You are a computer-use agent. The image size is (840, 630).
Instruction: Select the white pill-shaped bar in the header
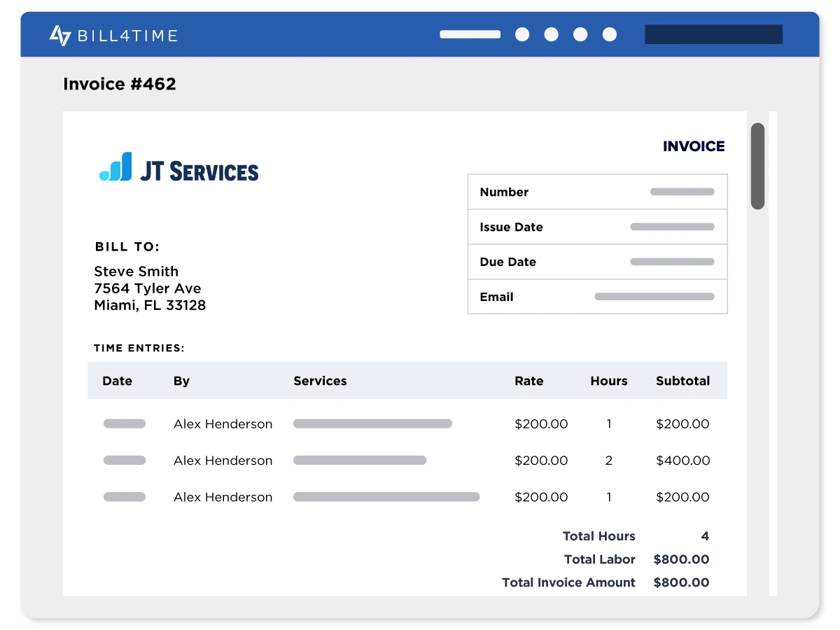click(470, 34)
